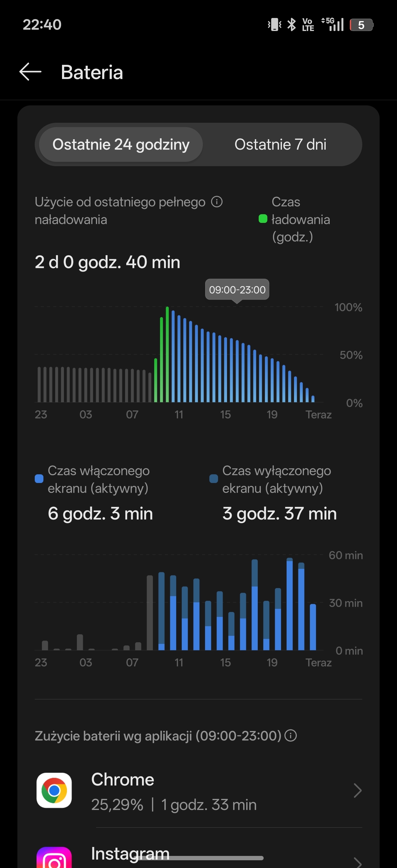Expand Chrome battery details chevron
This screenshot has width=397, height=868.
click(x=358, y=790)
